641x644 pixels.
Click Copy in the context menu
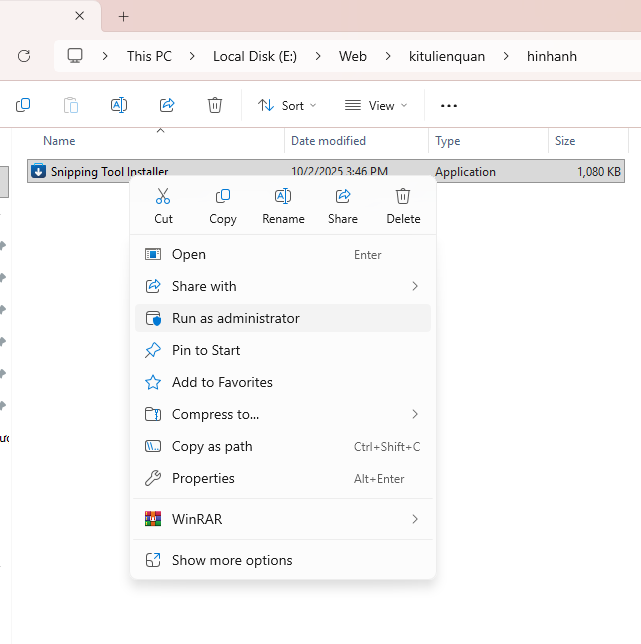(223, 206)
